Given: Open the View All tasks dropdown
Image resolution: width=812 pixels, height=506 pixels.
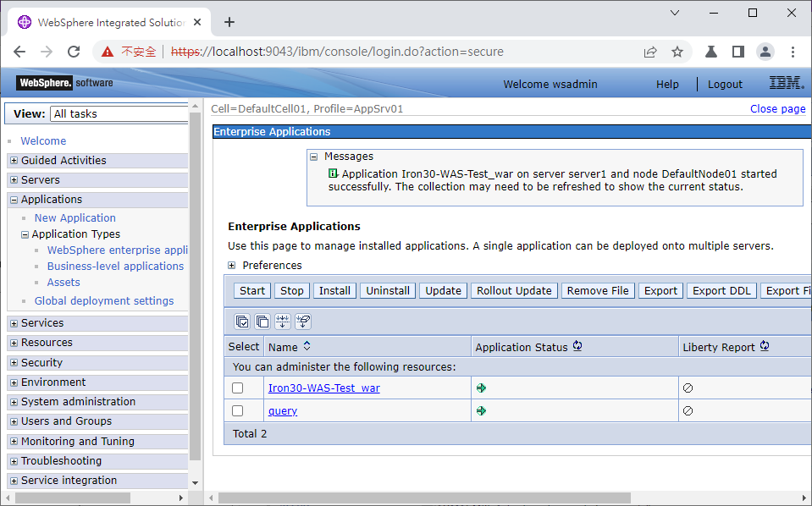Looking at the screenshot, I should point(119,114).
